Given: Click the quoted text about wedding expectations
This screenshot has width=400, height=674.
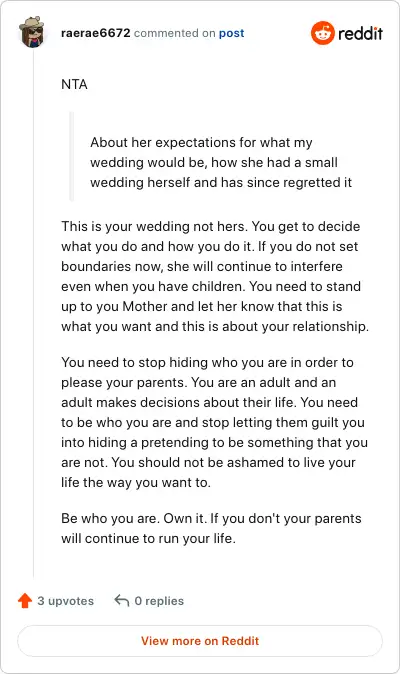Looking at the screenshot, I should click(221, 162).
